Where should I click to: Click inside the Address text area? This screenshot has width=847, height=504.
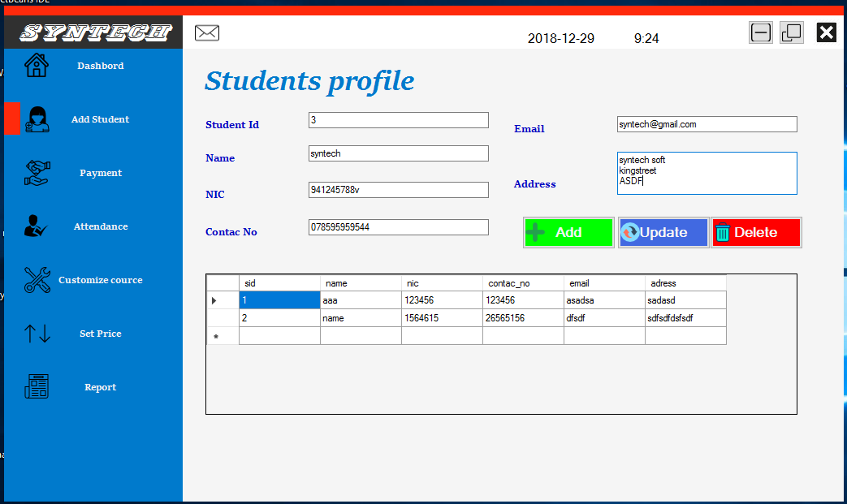click(x=707, y=173)
